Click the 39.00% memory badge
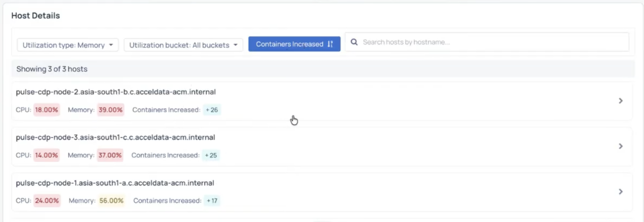Image resolution: width=644 pixels, height=222 pixels. point(110,110)
